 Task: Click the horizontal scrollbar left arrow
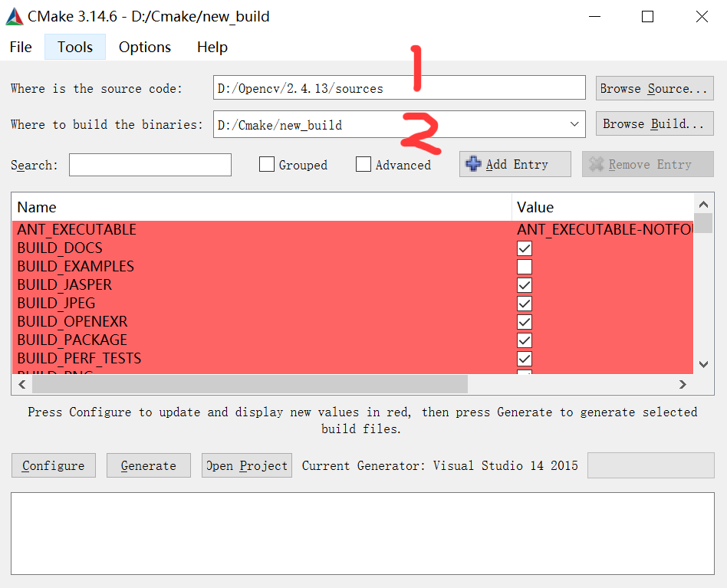pyautogui.click(x=21, y=384)
